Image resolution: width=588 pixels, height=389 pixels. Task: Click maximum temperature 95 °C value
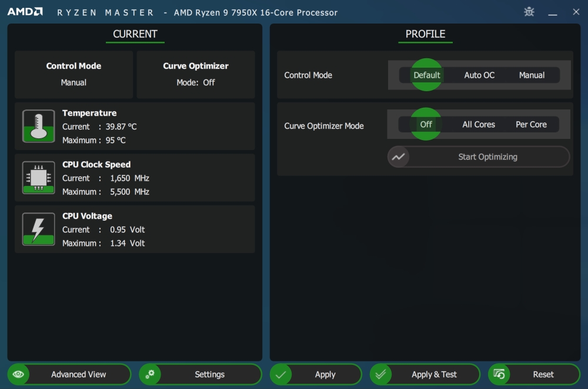point(115,141)
